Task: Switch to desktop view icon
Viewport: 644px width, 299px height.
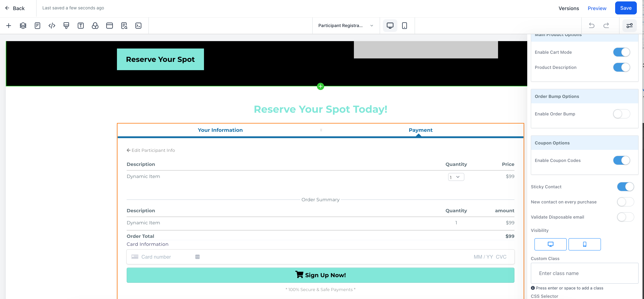Action: click(390, 26)
